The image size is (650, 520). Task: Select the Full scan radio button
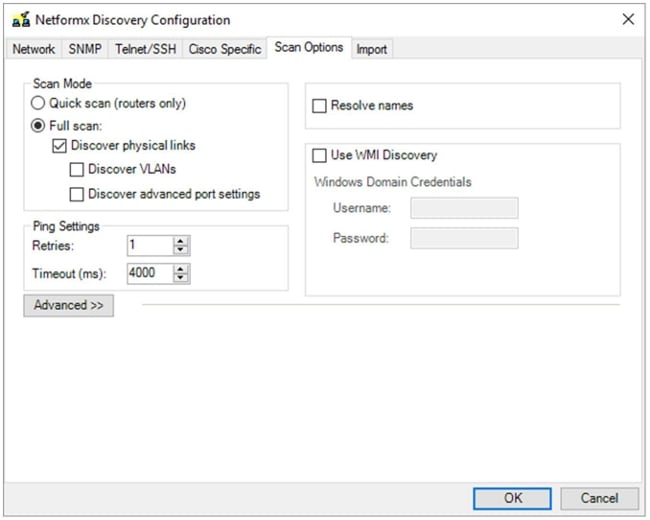(38, 125)
